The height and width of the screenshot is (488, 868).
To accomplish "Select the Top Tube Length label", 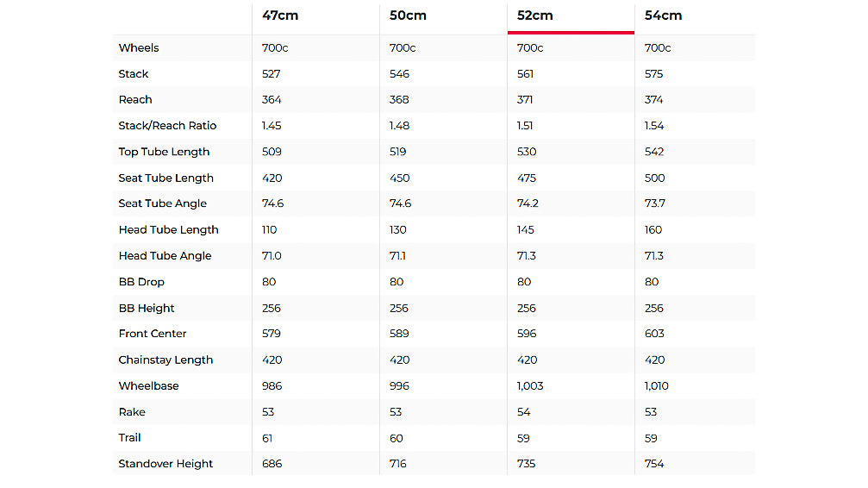I will point(164,152).
